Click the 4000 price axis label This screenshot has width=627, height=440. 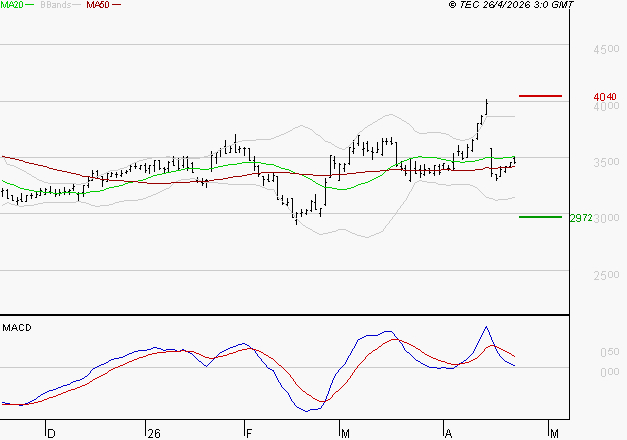point(607,106)
